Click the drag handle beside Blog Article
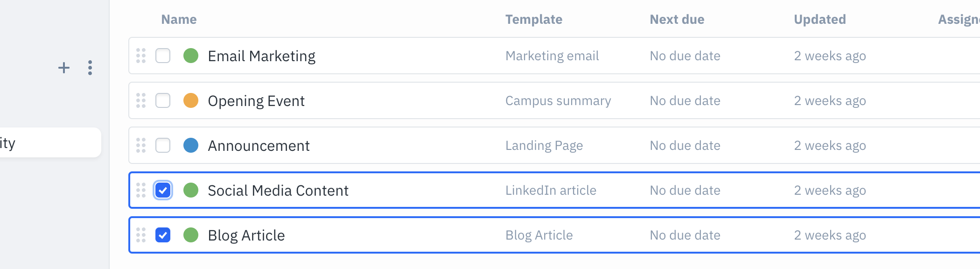Screen dimensions: 980x269 coord(140,235)
